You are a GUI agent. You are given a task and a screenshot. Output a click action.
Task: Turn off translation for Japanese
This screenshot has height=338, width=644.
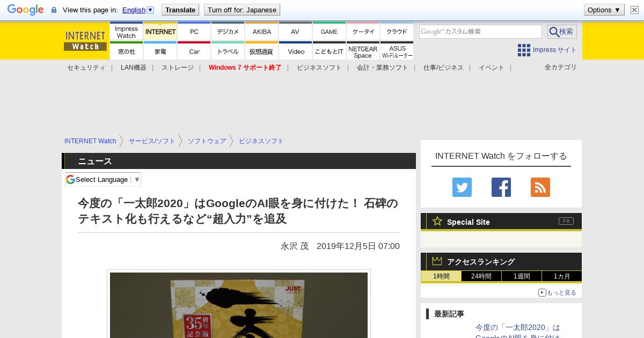pos(242,10)
